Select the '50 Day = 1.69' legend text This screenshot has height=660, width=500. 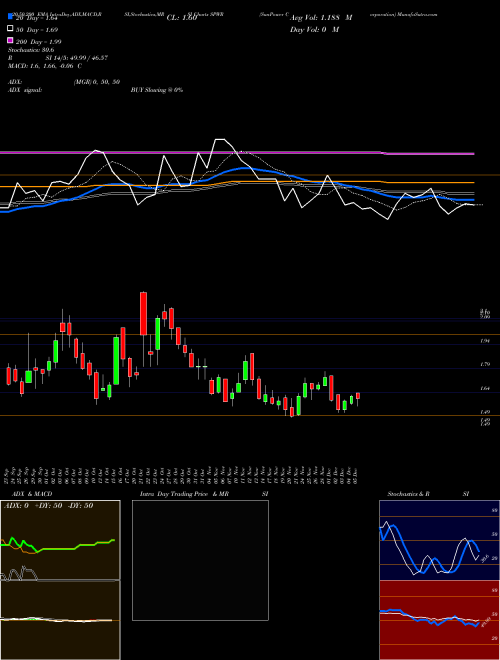(37, 30)
